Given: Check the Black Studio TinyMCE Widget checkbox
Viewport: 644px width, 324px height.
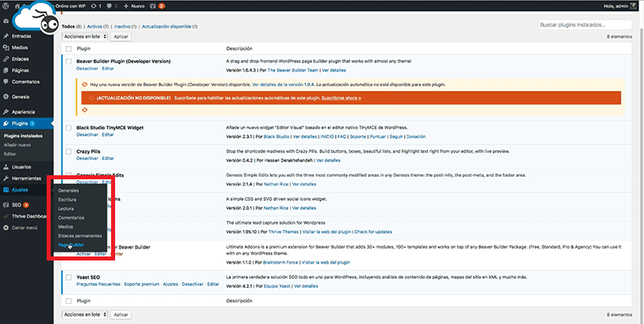Looking at the screenshot, I should 68,128.
